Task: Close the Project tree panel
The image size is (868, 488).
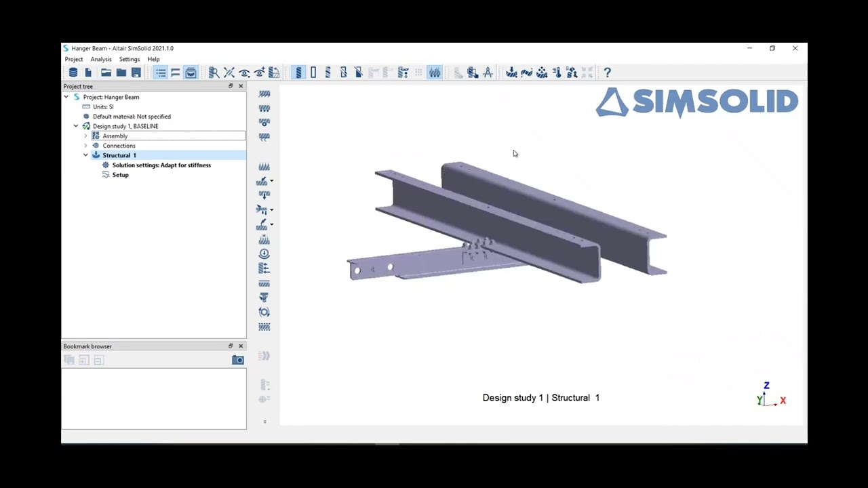Action: point(241,86)
